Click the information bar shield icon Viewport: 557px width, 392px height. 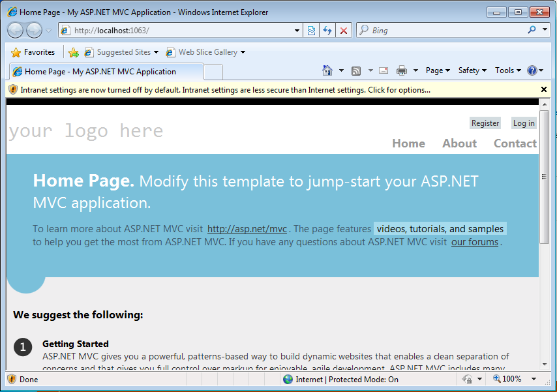pos(13,89)
